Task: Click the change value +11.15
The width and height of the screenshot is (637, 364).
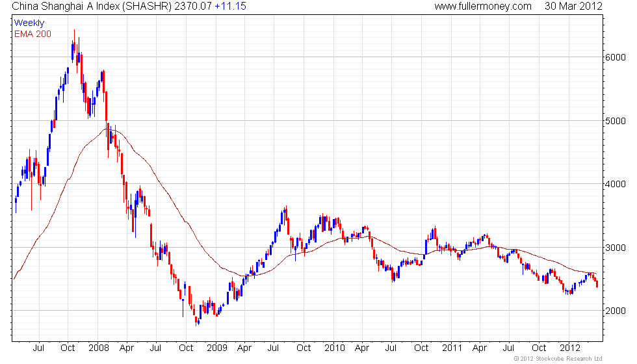Action: 230,6
